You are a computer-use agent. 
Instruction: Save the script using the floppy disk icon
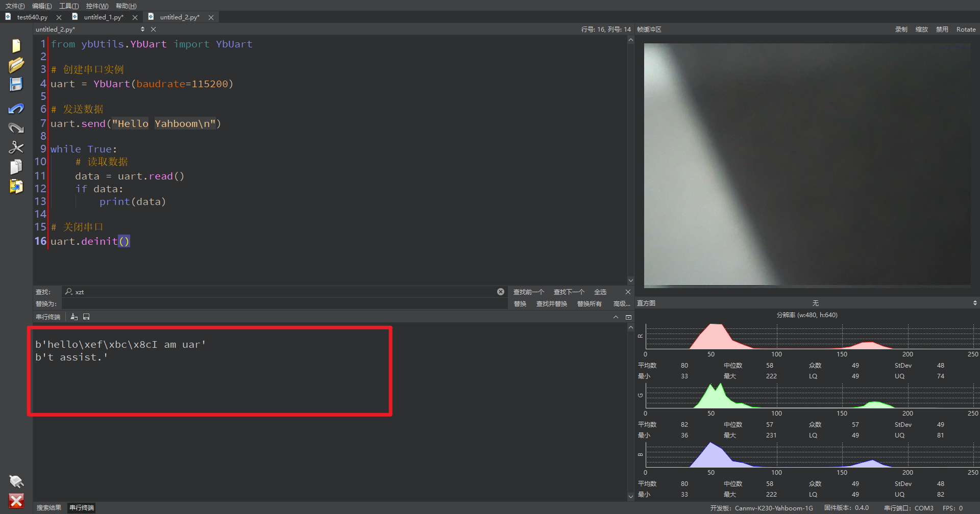coord(16,85)
